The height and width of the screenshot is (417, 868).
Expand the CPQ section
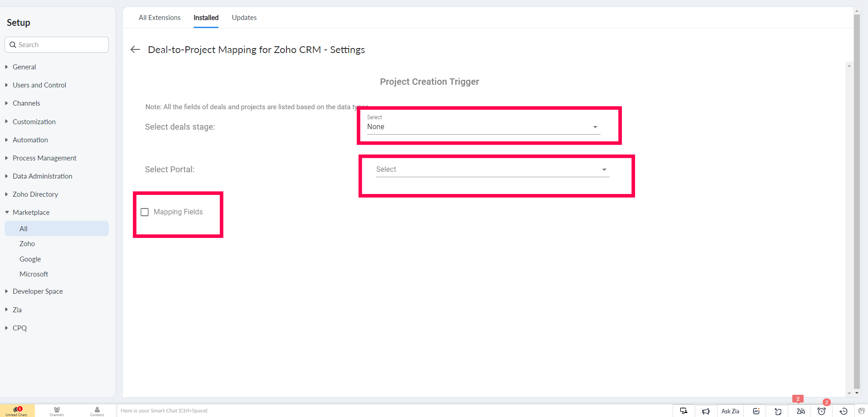[x=19, y=328]
